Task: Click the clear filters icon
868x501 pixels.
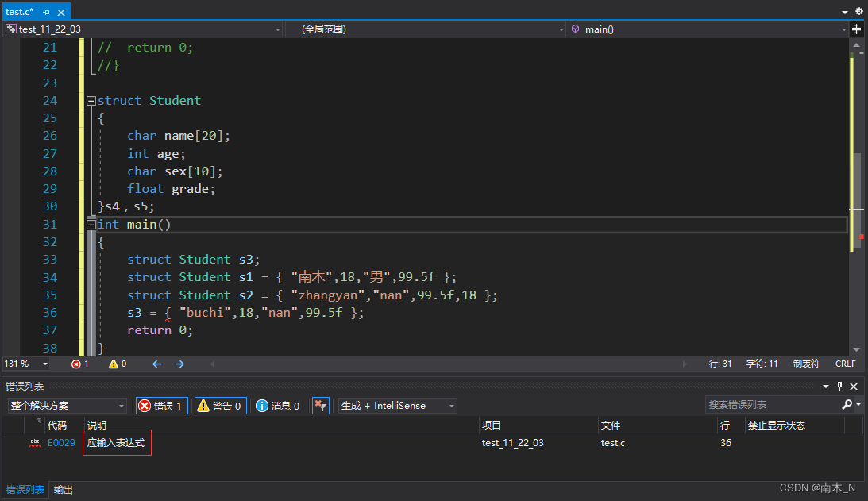Action: click(x=321, y=406)
